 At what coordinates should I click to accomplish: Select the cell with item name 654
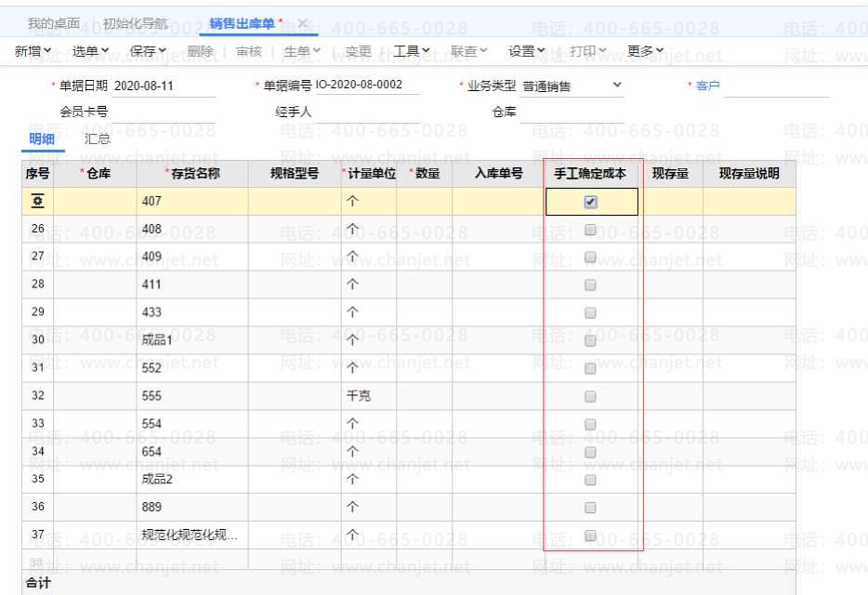[192, 452]
